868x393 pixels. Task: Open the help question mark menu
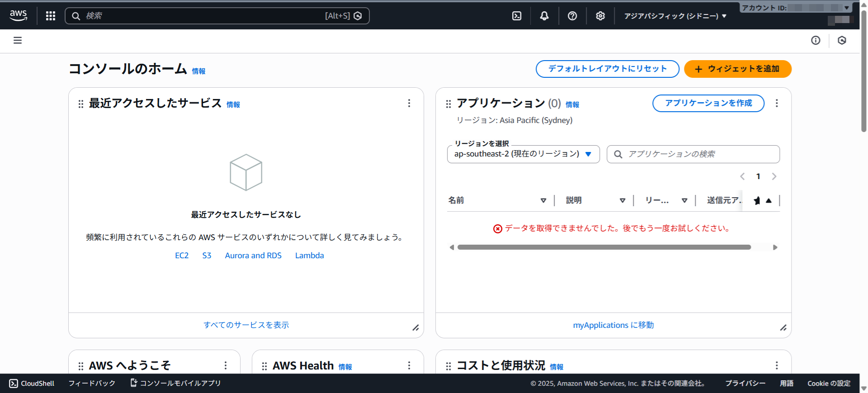pyautogui.click(x=572, y=16)
